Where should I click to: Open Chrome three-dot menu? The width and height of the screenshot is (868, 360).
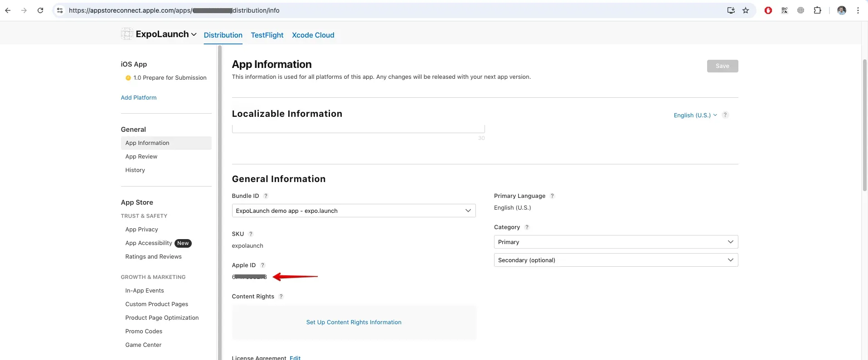coord(858,10)
